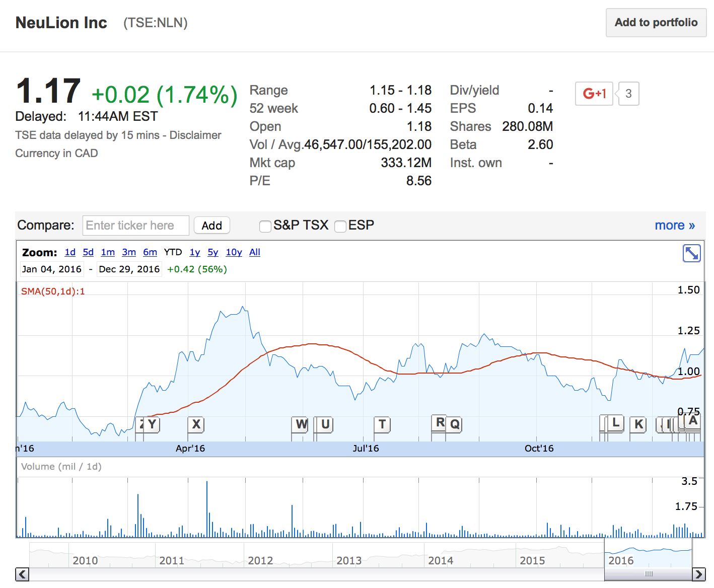Jump to 2014 on overview timeline
Viewport: 714px width, 588px height.
point(441,560)
